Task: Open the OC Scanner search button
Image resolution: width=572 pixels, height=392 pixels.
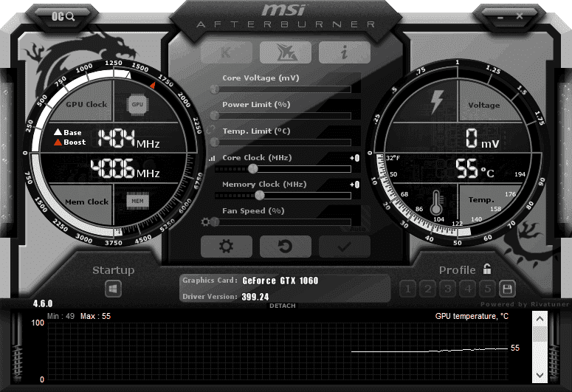Action: pos(63,16)
